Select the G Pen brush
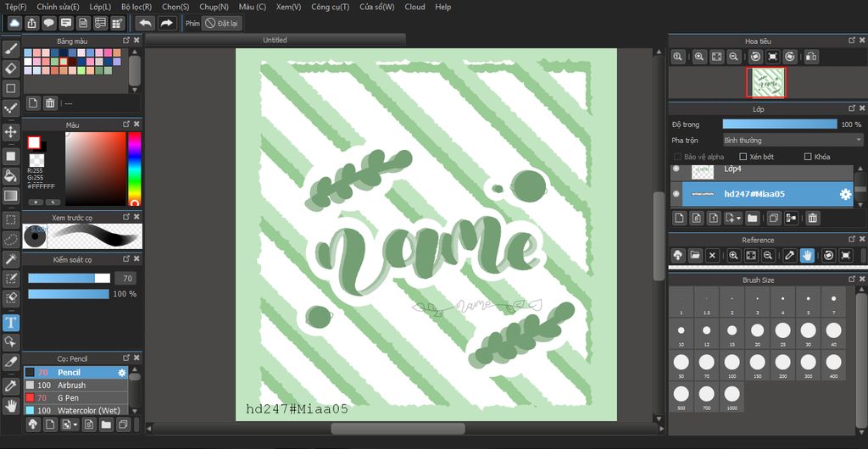The width and height of the screenshot is (868, 449). (x=75, y=397)
